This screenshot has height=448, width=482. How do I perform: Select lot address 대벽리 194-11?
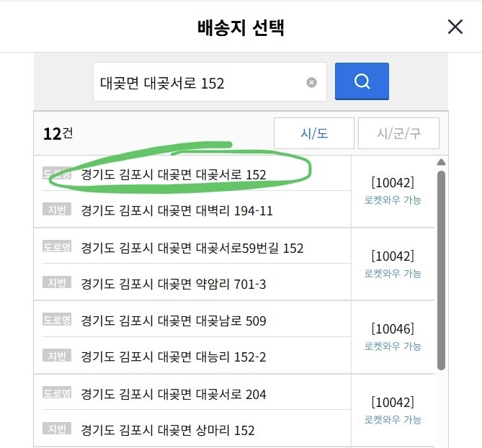click(177, 211)
